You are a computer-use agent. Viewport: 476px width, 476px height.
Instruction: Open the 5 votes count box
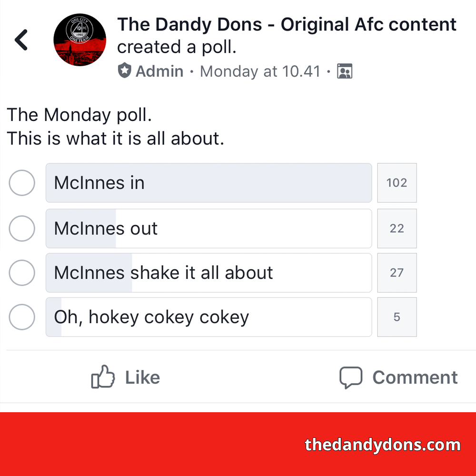[x=397, y=317]
